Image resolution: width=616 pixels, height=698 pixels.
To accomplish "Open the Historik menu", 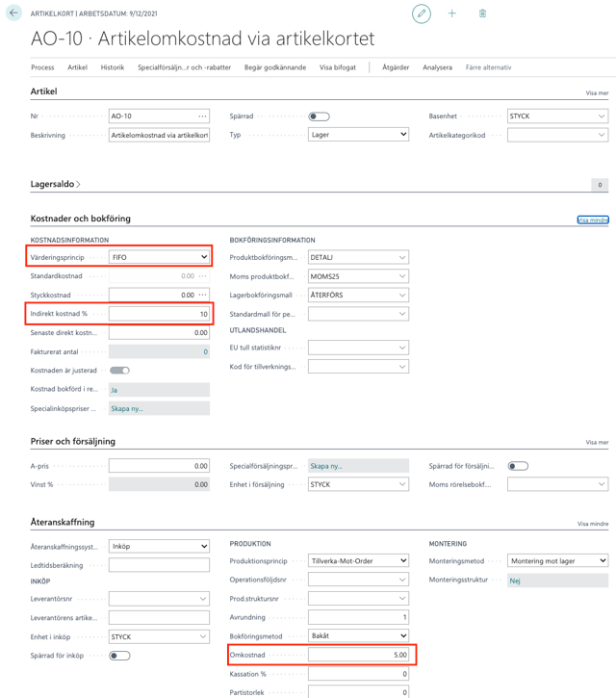I will [113, 67].
